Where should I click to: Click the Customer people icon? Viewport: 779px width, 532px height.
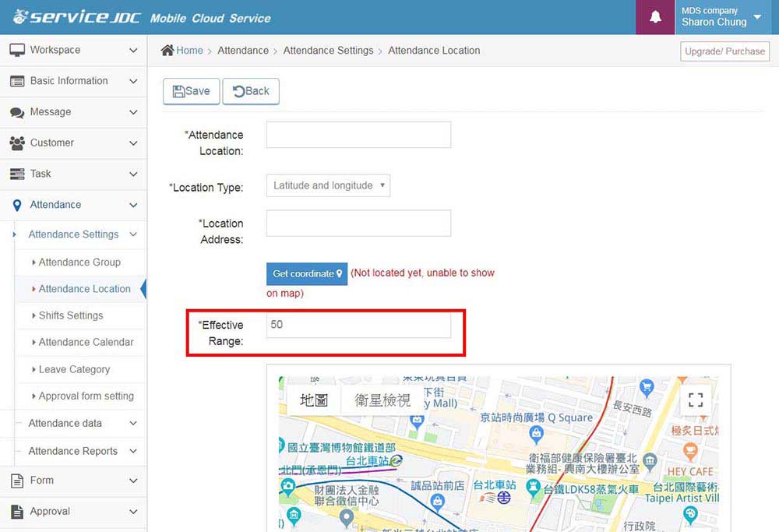point(17,143)
